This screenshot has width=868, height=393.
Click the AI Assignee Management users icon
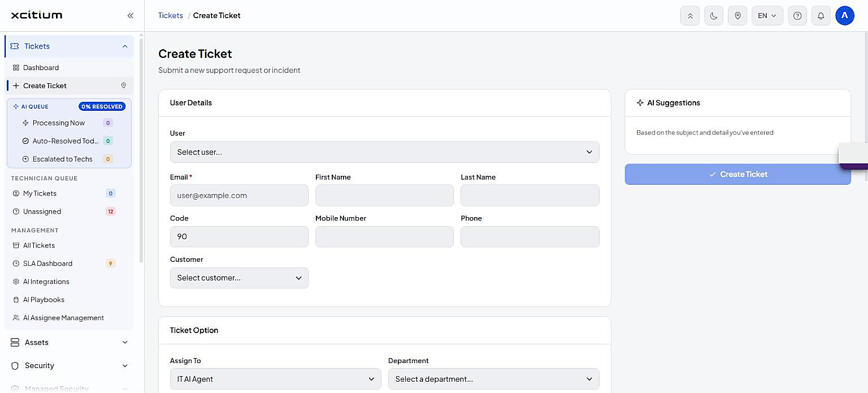[x=16, y=318]
